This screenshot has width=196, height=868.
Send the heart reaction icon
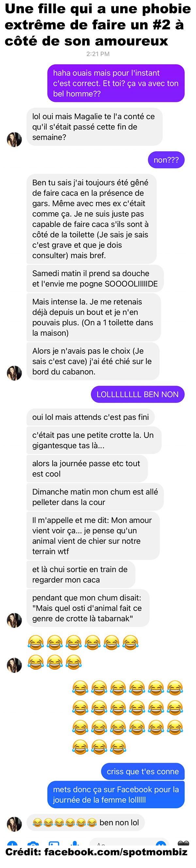pyautogui.click(x=184, y=844)
